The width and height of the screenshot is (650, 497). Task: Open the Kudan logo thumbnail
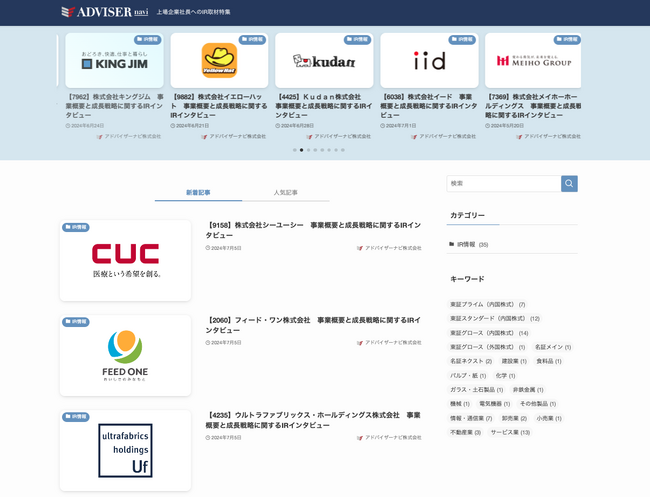click(x=324, y=61)
